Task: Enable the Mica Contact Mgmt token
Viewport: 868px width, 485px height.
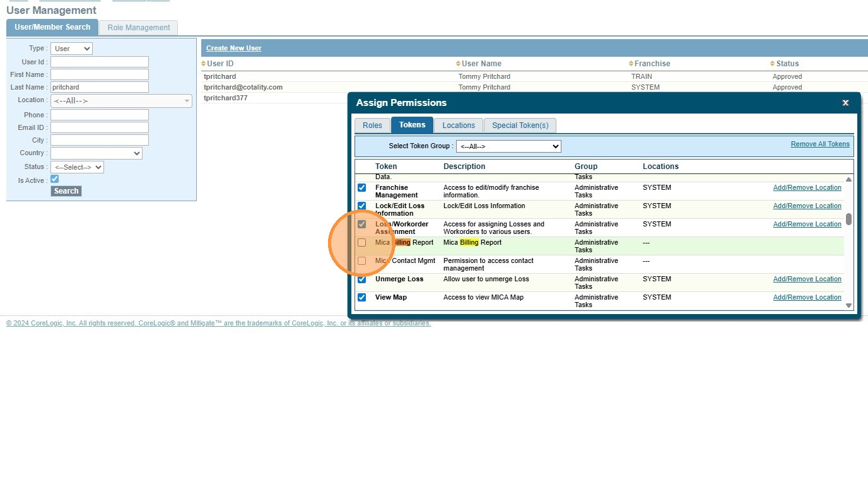Action: 362,261
